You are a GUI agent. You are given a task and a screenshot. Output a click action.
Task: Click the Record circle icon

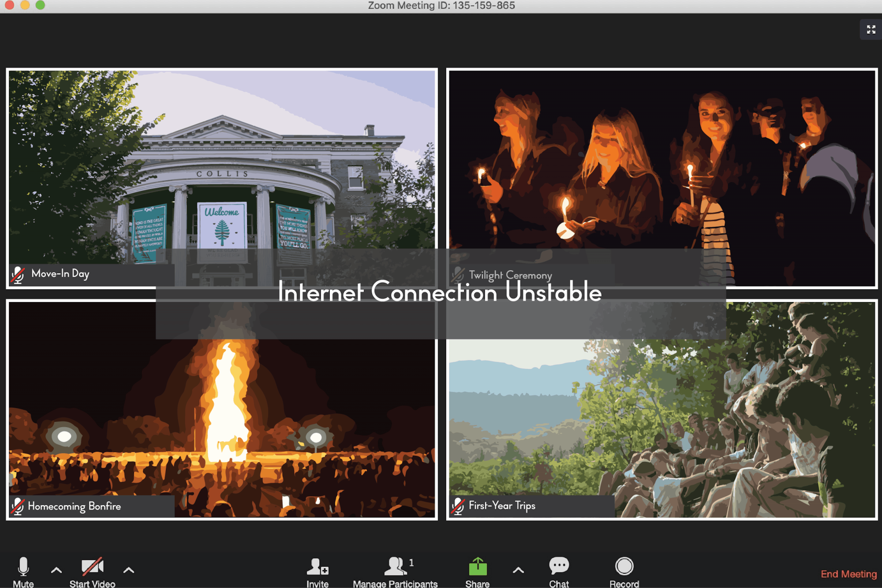(x=624, y=566)
